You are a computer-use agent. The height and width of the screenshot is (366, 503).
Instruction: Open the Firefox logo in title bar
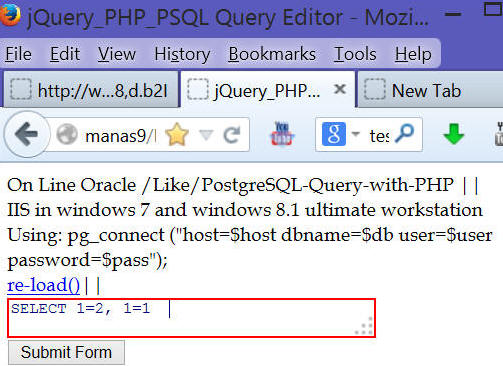10,14
